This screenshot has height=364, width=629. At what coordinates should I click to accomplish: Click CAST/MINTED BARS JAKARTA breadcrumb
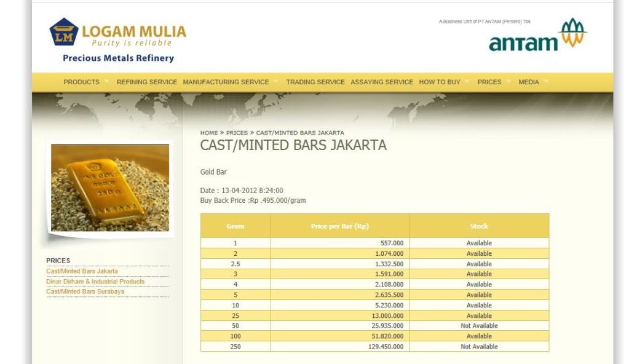point(300,133)
